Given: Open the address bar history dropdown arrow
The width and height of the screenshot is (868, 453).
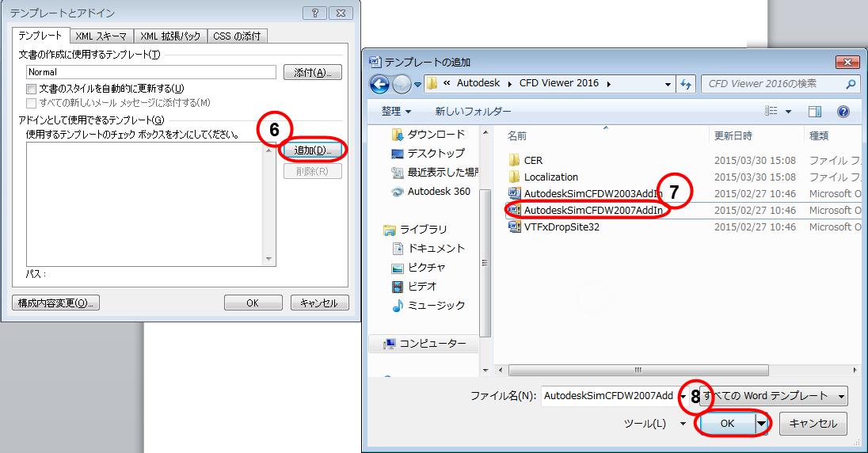Looking at the screenshot, I should pyautogui.click(x=668, y=85).
